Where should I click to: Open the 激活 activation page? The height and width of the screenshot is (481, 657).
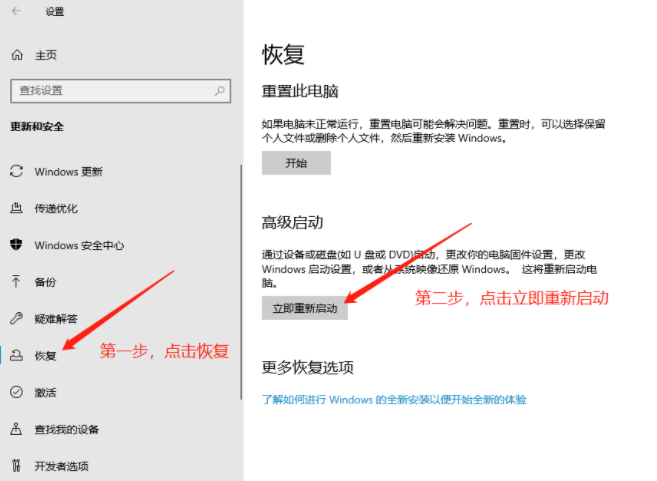[45, 393]
